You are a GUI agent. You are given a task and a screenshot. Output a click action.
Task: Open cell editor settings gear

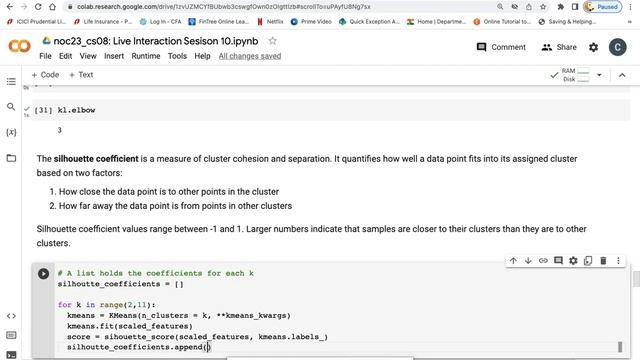coord(573,260)
